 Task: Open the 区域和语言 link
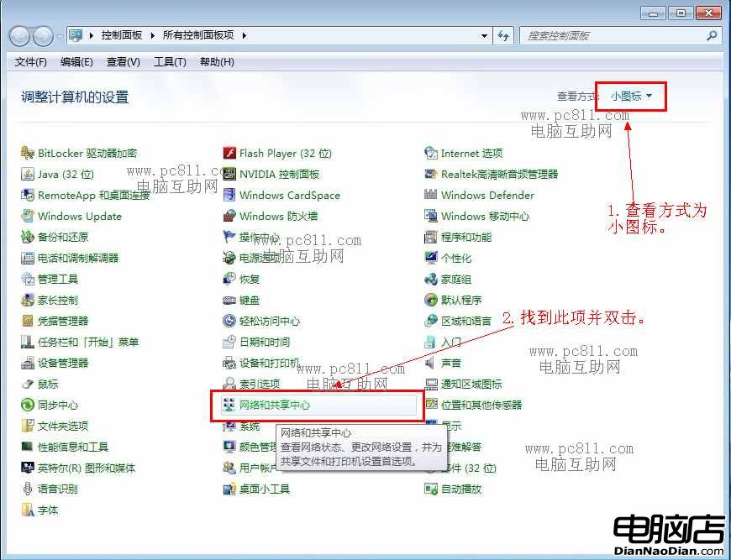click(x=465, y=321)
